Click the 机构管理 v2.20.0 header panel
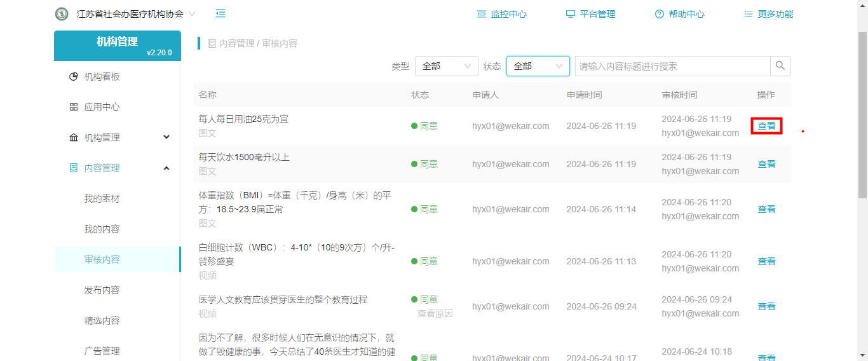The width and height of the screenshot is (868, 361). point(118,46)
